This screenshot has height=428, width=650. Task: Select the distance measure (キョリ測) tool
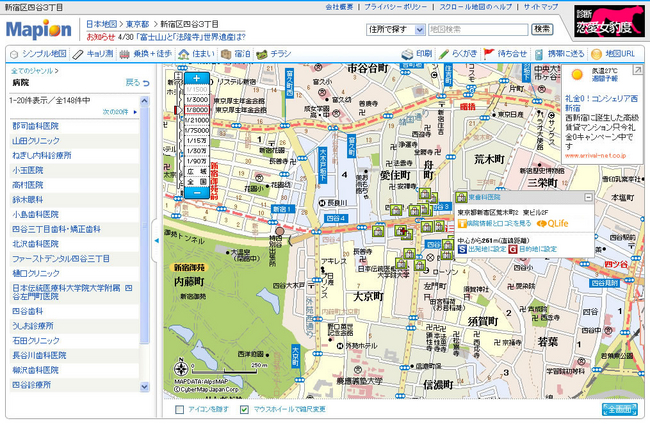click(92, 52)
